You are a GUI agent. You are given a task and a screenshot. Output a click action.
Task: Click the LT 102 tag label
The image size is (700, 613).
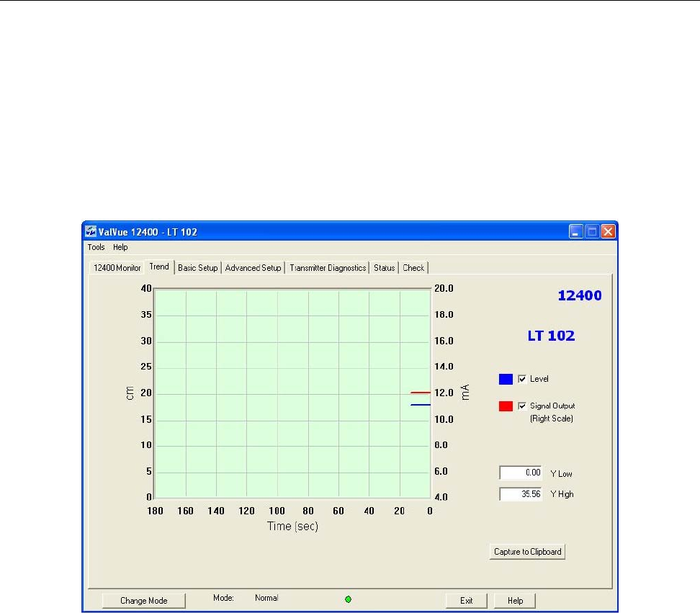[x=551, y=336]
